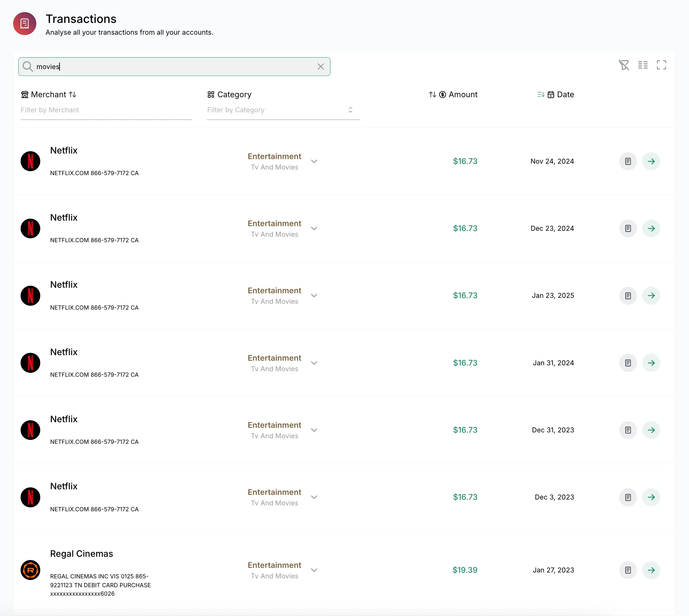Open receipt details for Dec 3, 2023
The width and height of the screenshot is (689, 616).
[x=628, y=497]
